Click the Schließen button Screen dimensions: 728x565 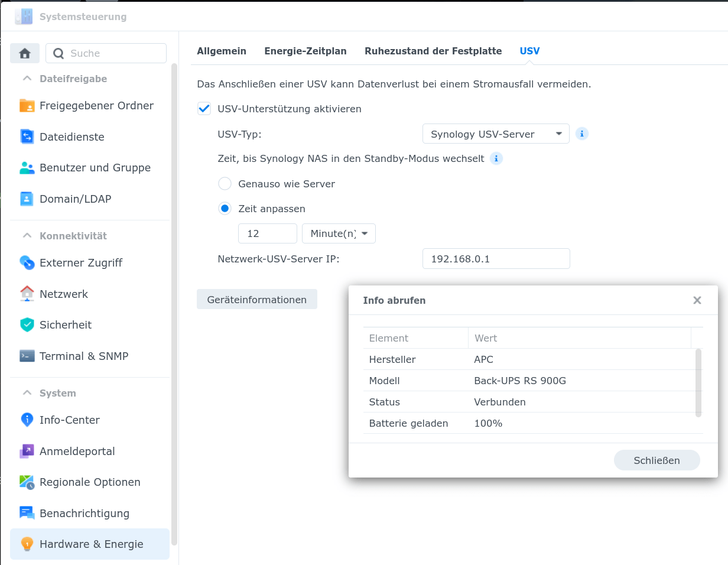pos(657,460)
